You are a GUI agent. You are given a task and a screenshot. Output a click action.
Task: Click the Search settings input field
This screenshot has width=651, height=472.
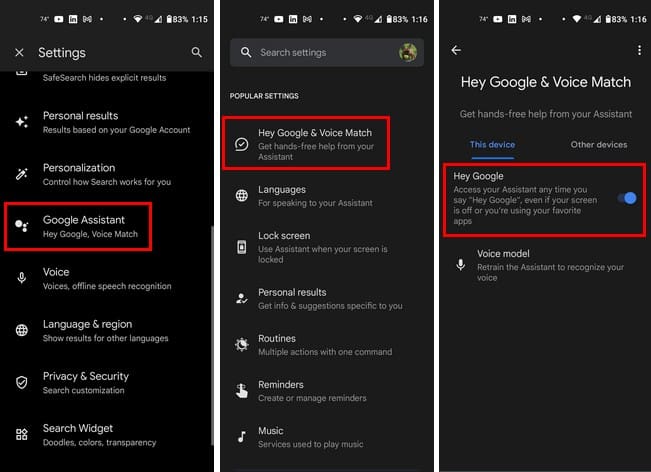pos(327,53)
